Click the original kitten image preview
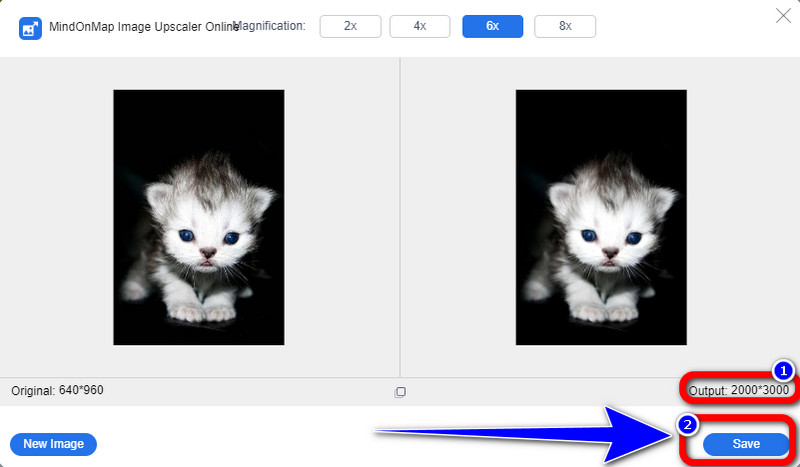 pos(198,217)
